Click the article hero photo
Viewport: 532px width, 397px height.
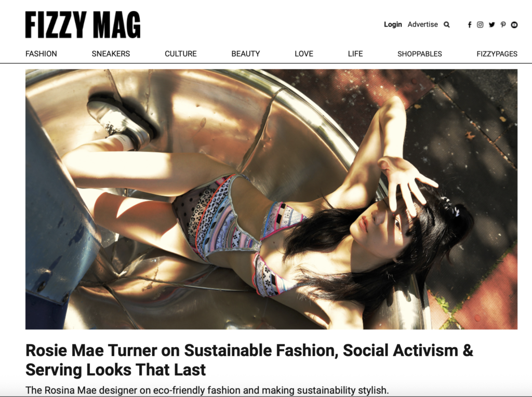[271, 199]
